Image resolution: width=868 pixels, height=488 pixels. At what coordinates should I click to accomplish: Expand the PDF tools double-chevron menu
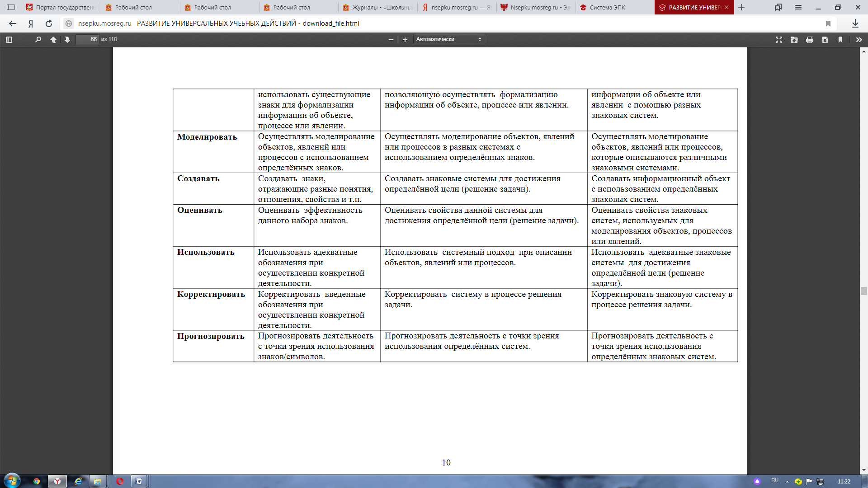[x=859, y=39]
